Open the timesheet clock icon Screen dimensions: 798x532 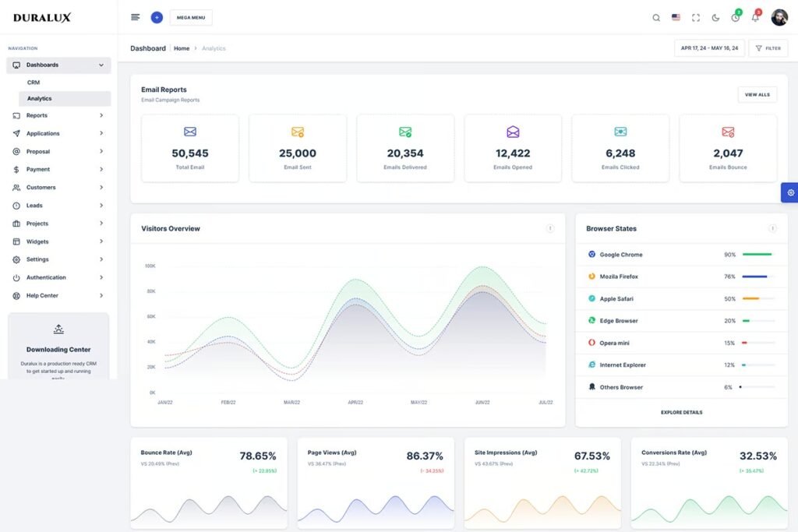pos(736,18)
